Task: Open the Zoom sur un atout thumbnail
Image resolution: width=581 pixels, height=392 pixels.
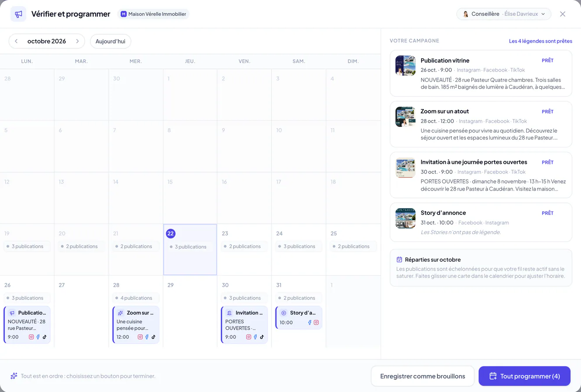Action: [406, 116]
